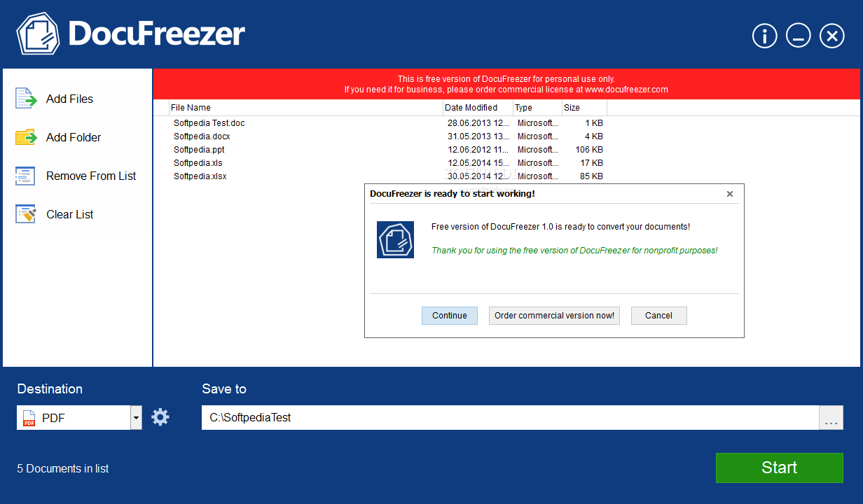Sort by Size column header
Viewport: 863px width, 504px height.
point(584,108)
